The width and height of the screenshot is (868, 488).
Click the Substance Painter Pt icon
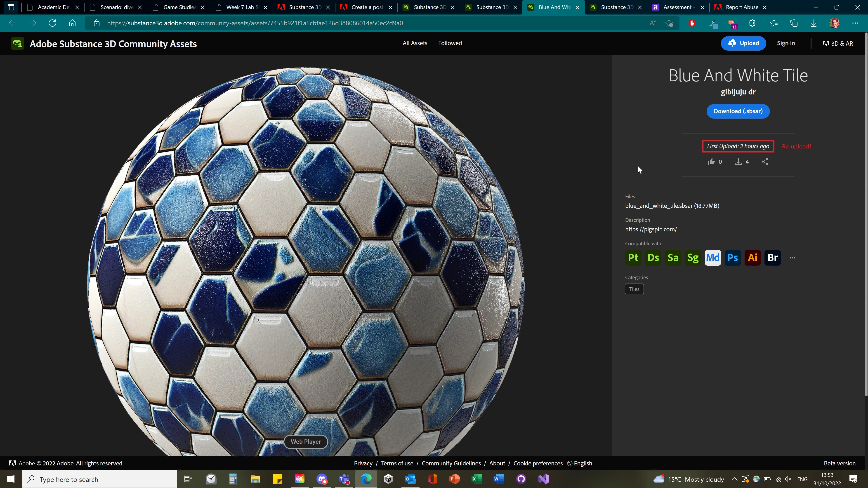click(x=633, y=258)
